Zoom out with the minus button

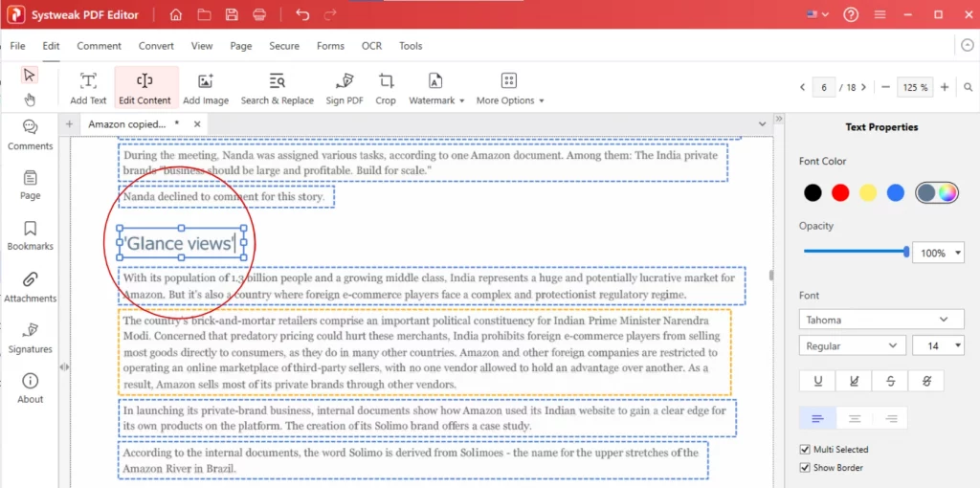point(885,87)
